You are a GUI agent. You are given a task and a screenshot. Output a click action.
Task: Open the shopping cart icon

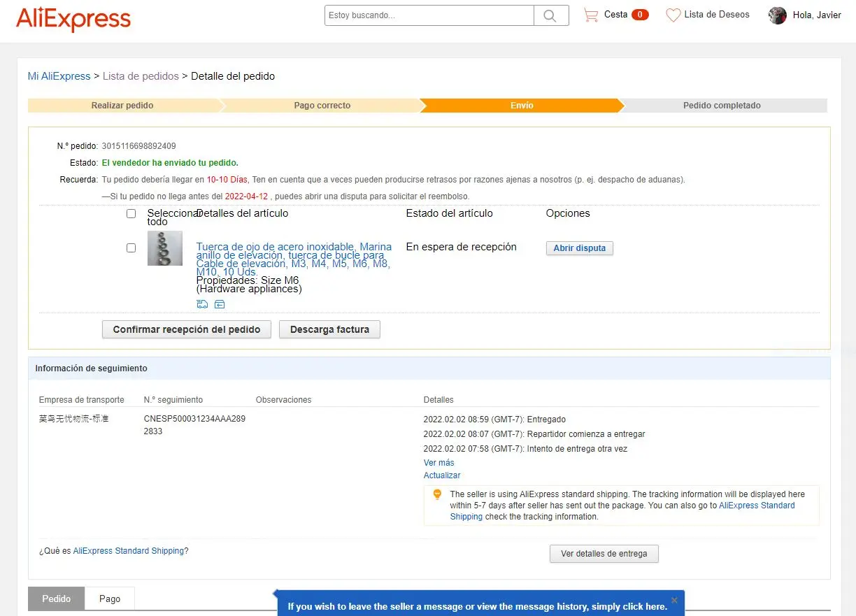[x=591, y=15]
